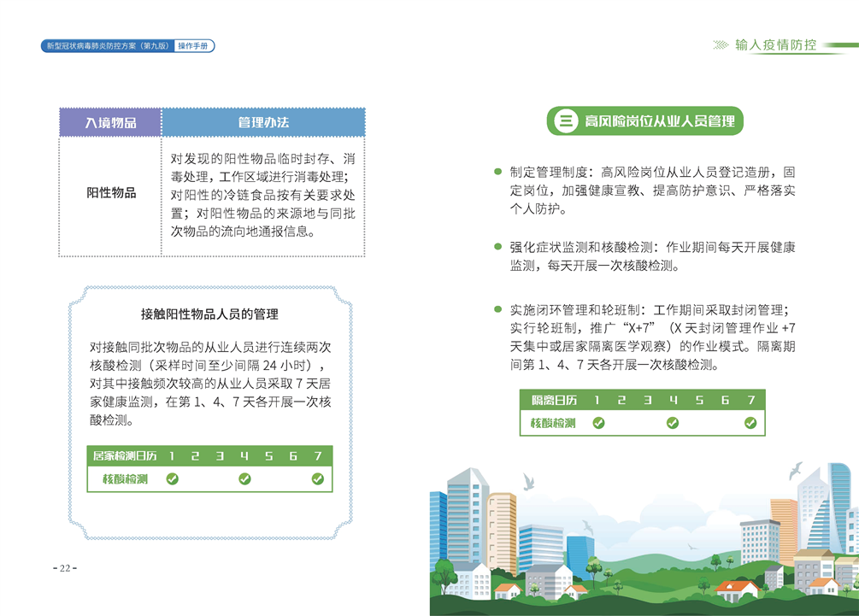The width and height of the screenshot is (859, 616).
Task: Click the 高风险岗位从业人员管理 green heading
Action: 659,121
